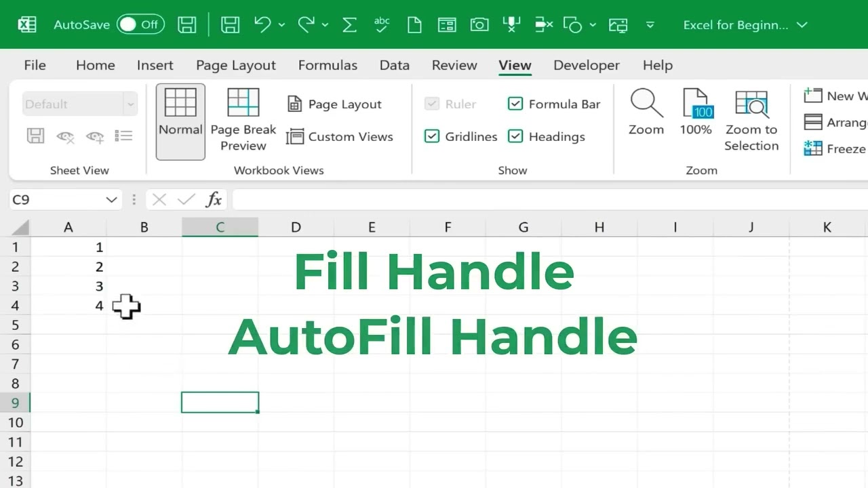Select column C header
The image size is (868, 488).
[220, 227]
